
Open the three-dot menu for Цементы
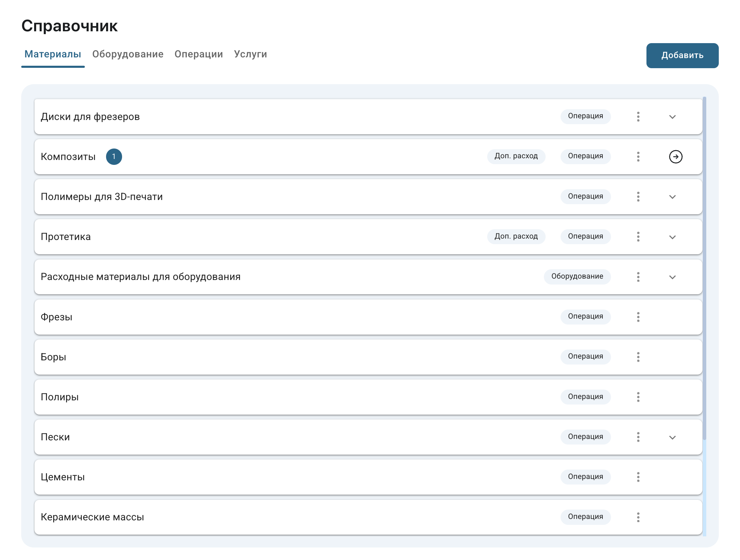coord(638,477)
